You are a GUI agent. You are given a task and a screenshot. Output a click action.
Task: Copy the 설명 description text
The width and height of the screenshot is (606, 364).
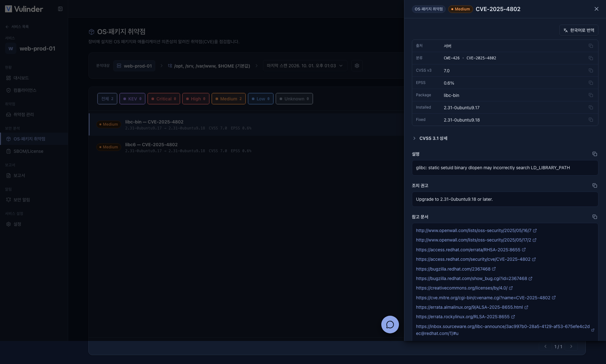[x=595, y=154]
